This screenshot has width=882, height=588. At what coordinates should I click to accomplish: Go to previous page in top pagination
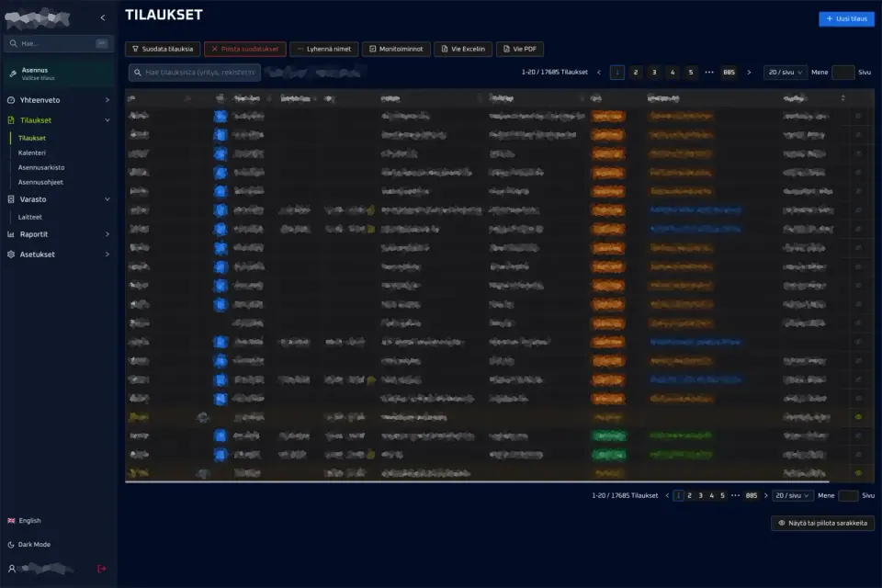[x=598, y=72]
